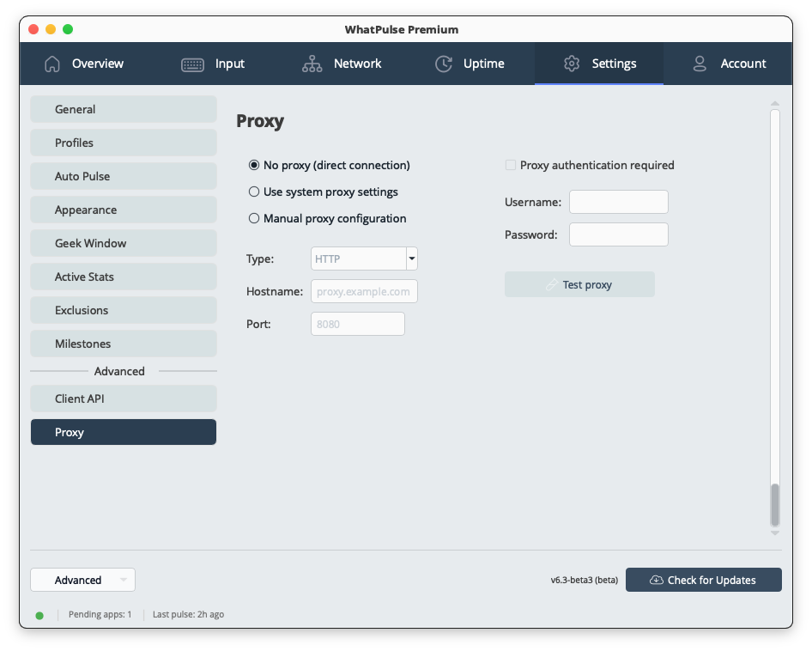The image size is (812, 651).
Task: Switch to the Overview tab
Action: pyautogui.click(x=84, y=64)
